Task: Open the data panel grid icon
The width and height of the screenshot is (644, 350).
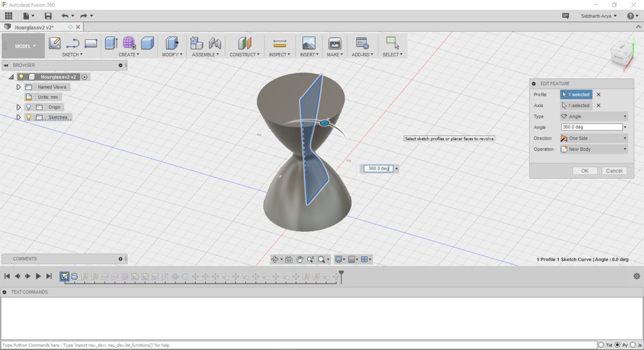Action: point(9,16)
